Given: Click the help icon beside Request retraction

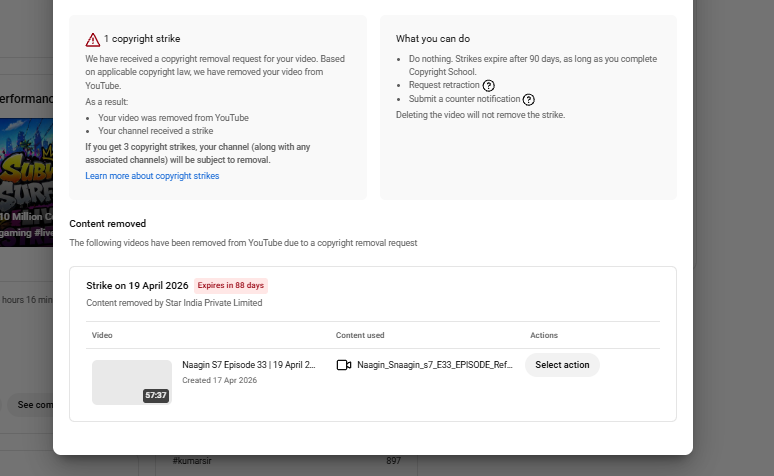Looking at the screenshot, I should point(488,86).
